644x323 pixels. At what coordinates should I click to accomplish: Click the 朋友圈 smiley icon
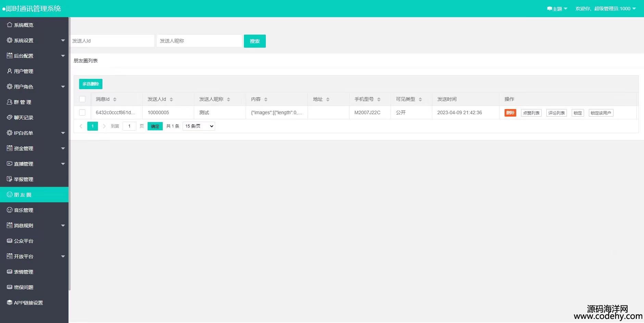coord(10,194)
